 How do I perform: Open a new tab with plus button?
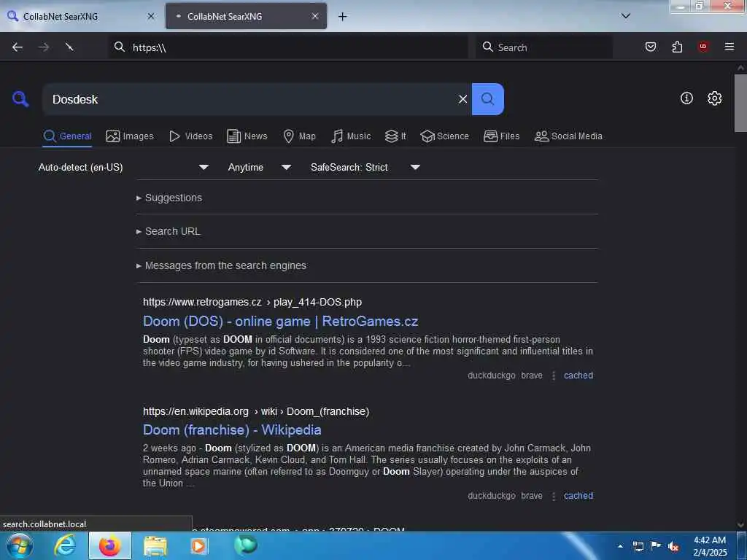(343, 17)
